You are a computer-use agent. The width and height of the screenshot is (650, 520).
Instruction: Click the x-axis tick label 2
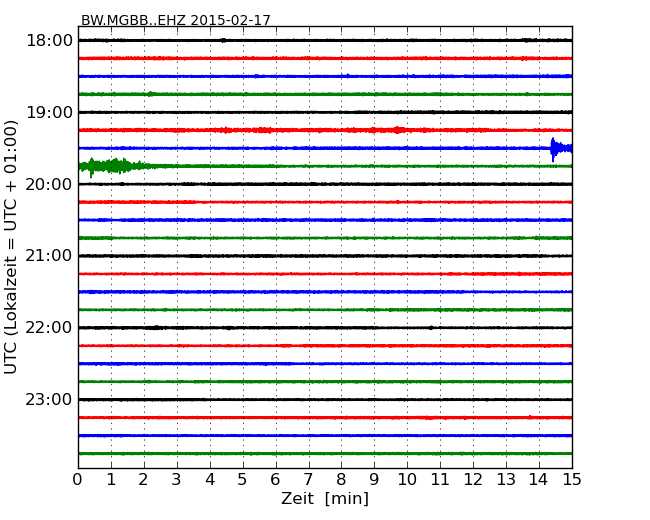(x=143, y=480)
